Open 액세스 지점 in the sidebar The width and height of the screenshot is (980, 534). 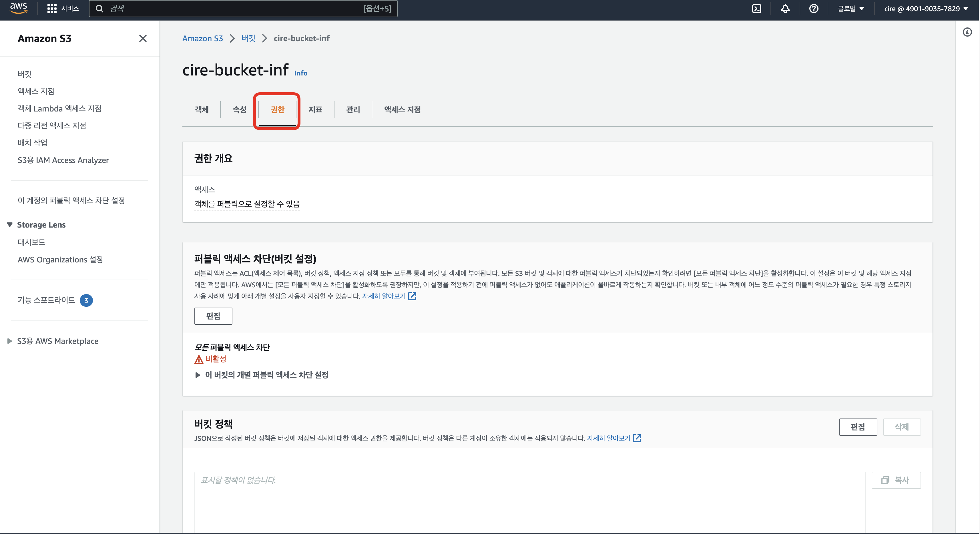tap(36, 91)
